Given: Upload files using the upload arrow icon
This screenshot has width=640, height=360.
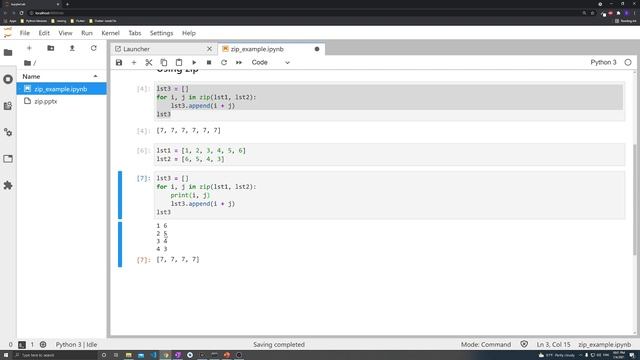Looking at the screenshot, I should (x=72, y=48).
